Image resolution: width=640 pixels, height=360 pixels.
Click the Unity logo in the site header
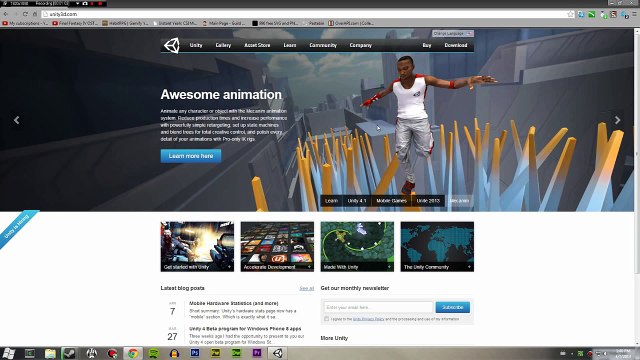(x=172, y=45)
